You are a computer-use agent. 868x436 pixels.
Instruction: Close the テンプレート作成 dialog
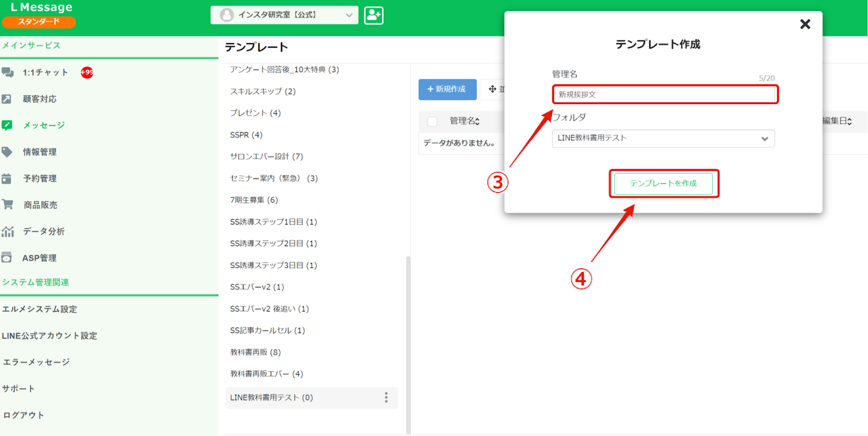pyautogui.click(x=805, y=24)
